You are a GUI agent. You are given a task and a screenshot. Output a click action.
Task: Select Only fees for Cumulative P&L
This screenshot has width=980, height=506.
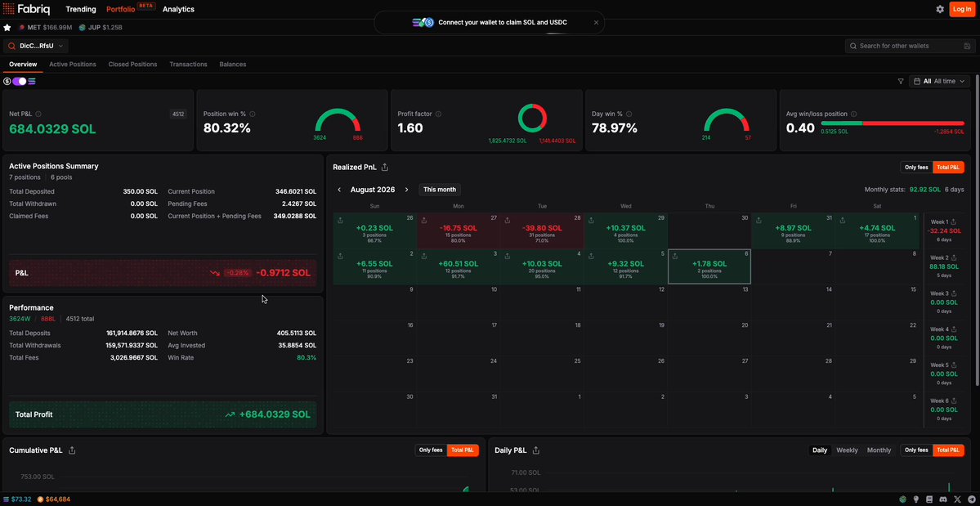[x=431, y=450]
